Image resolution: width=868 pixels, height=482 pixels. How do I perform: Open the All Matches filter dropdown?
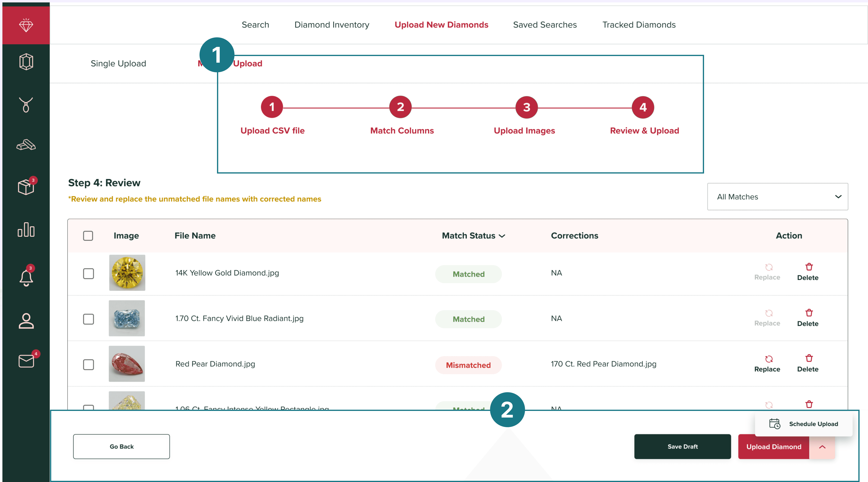coord(777,197)
